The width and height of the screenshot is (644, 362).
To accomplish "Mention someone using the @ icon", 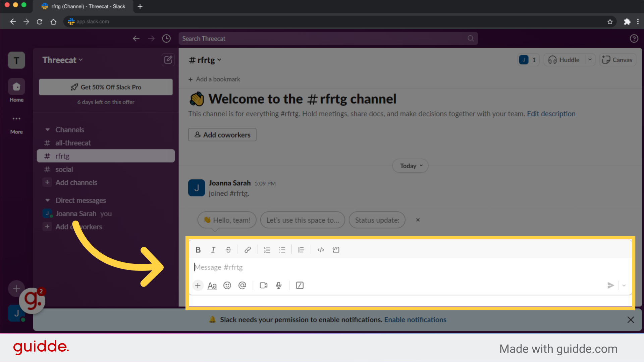I will (x=243, y=285).
